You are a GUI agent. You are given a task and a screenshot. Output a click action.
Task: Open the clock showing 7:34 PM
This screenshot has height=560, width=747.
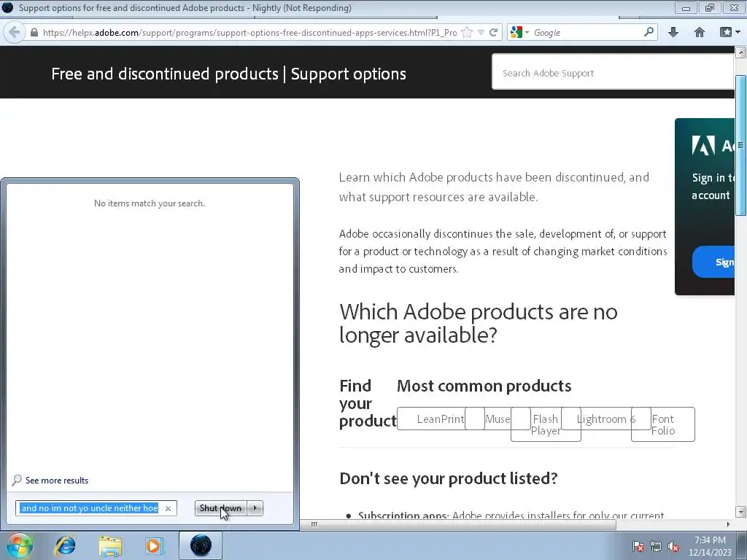coord(710,546)
